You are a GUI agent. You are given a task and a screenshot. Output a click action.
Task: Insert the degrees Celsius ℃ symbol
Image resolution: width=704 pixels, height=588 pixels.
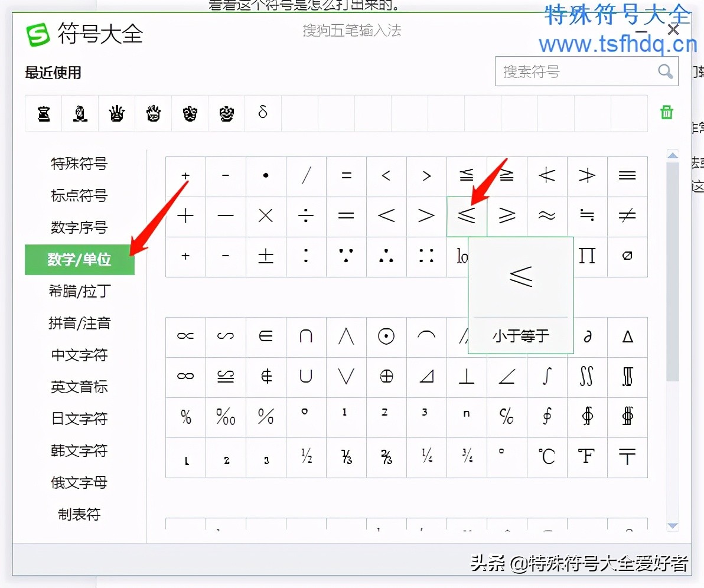click(x=547, y=457)
